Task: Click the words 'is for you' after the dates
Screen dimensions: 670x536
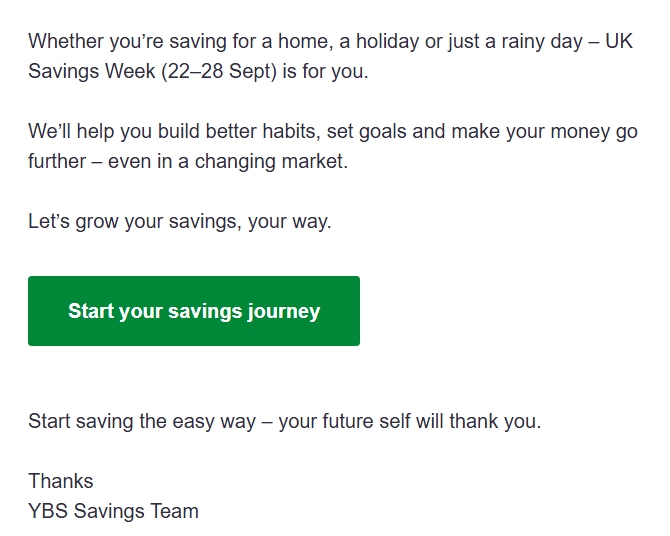Action: pyautogui.click(x=326, y=71)
